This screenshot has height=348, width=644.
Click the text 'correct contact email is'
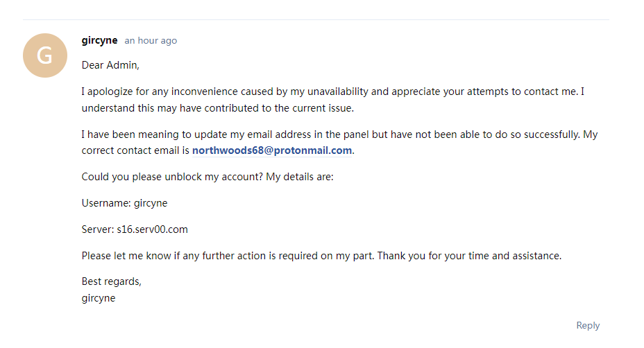tap(135, 150)
